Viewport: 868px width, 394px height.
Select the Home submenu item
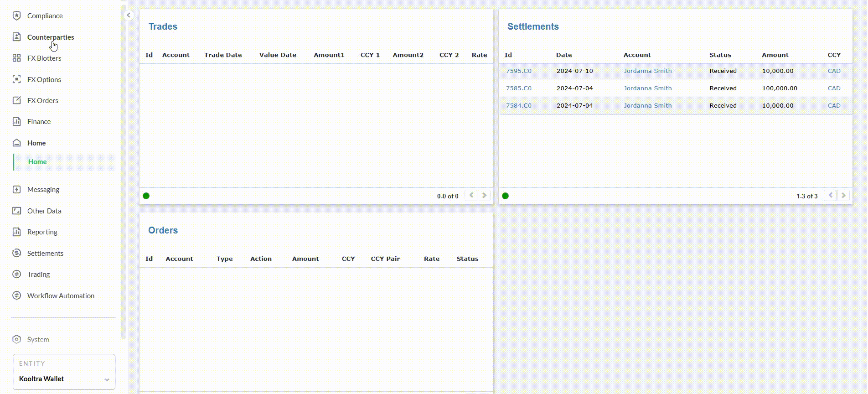(37, 162)
